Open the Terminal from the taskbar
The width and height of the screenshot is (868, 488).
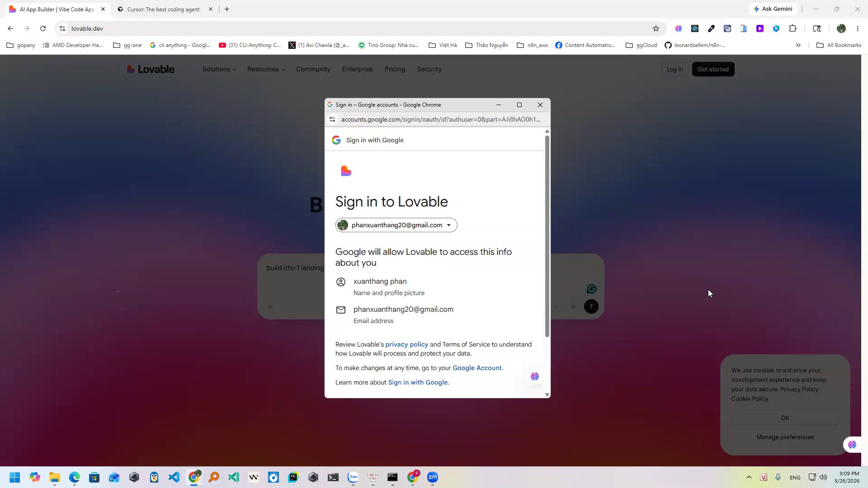pyautogui.click(x=333, y=477)
